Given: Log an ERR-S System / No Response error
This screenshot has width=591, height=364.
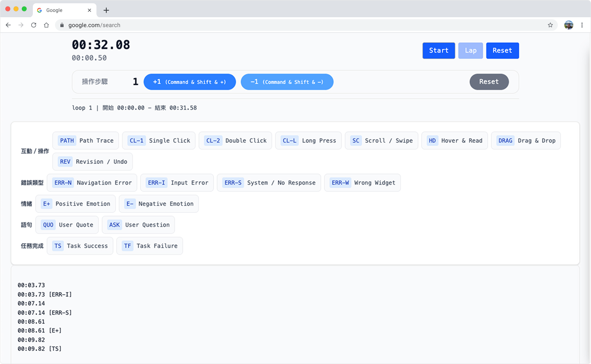Looking at the screenshot, I should (269, 183).
